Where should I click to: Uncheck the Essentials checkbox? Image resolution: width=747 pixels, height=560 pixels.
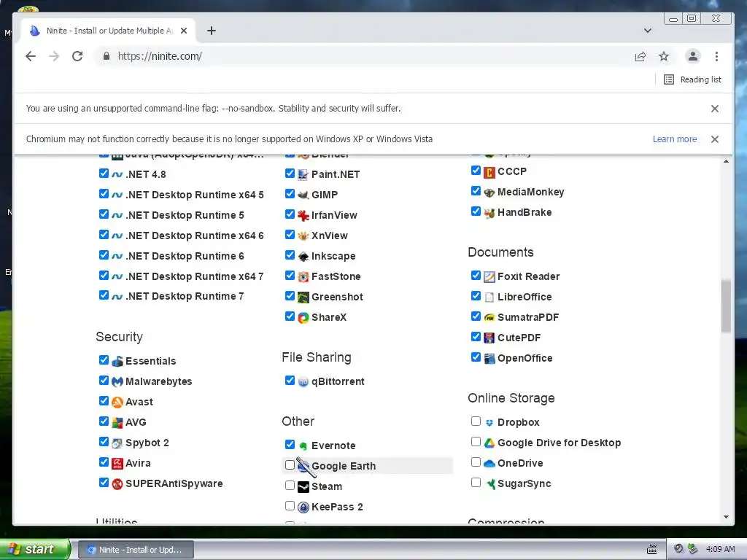coord(104,360)
